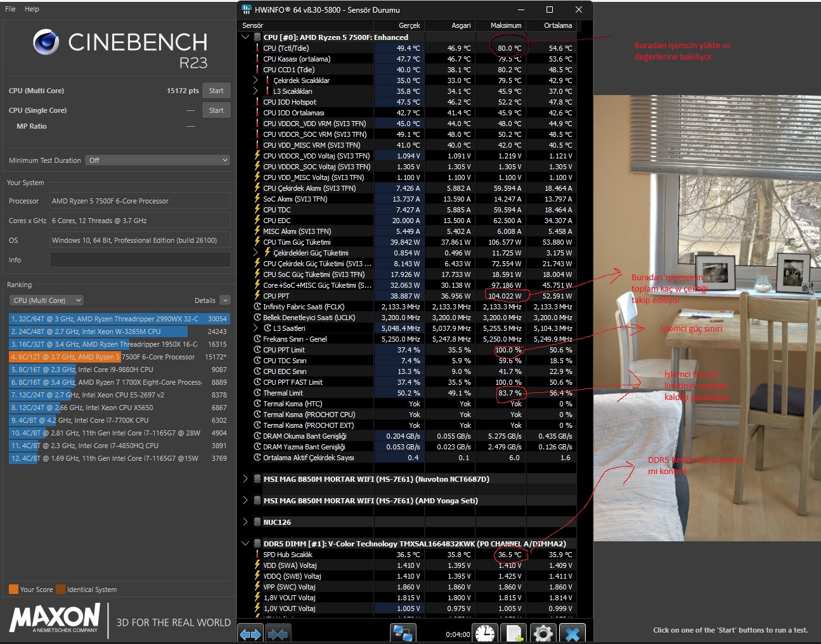Click thermometer icon beside SPD Hub Sıcaklık
The height and width of the screenshot is (644, 821).
click(257, 555)
